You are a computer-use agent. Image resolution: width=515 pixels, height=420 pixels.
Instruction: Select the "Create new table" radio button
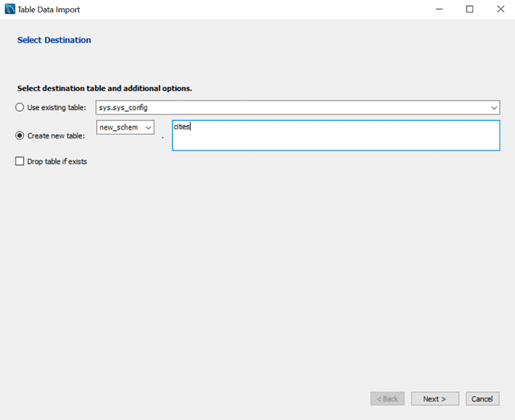(20, 135)
